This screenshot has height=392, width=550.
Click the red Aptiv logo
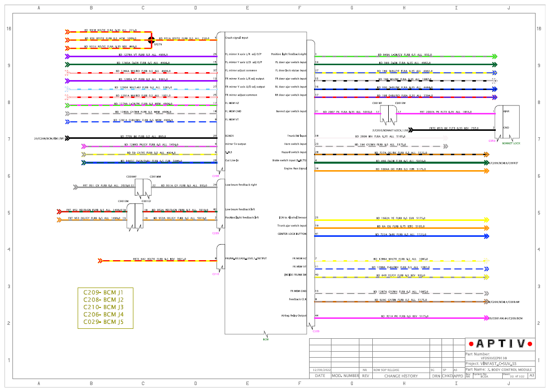(501, 344)
